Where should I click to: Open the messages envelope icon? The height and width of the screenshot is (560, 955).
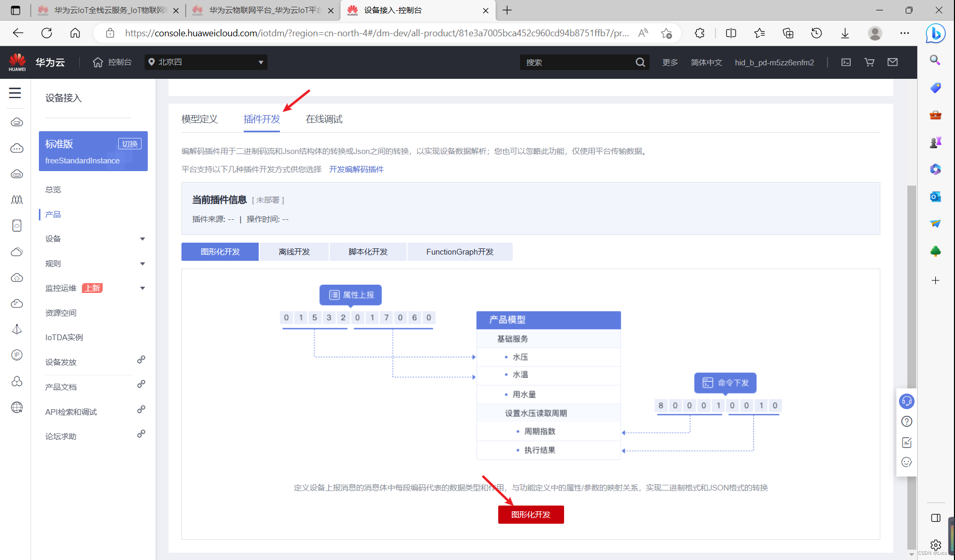(x=892, y=62)
